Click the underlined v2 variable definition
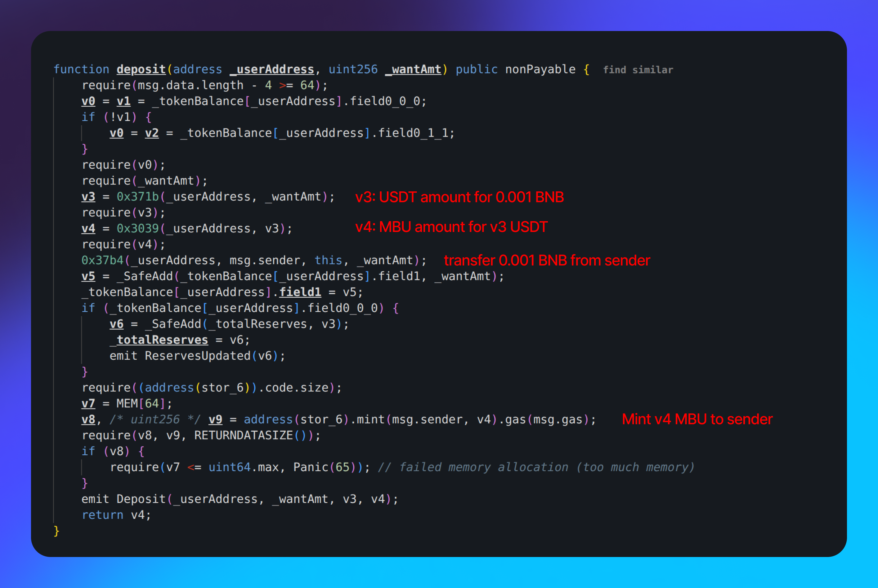 pos(151,133)
